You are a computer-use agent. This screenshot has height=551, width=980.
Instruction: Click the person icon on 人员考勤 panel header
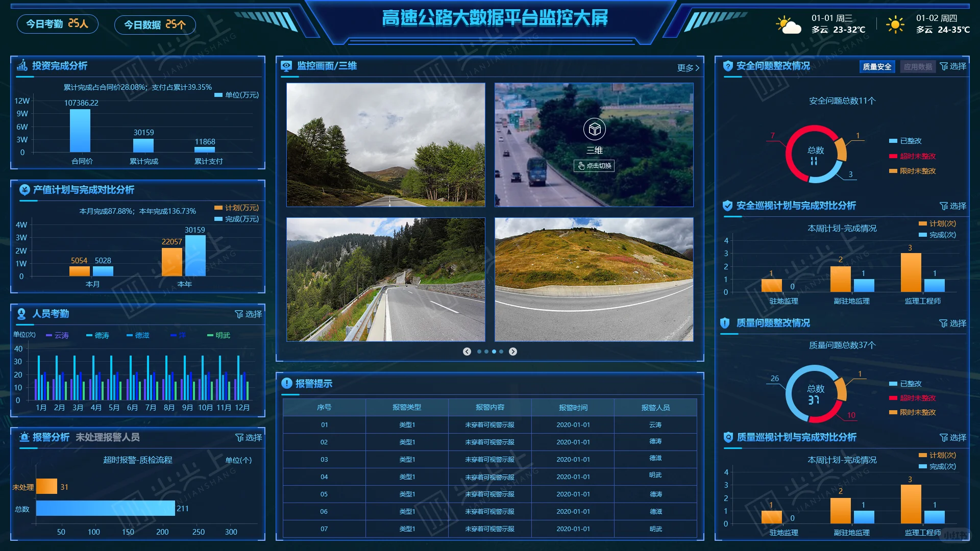21,314
